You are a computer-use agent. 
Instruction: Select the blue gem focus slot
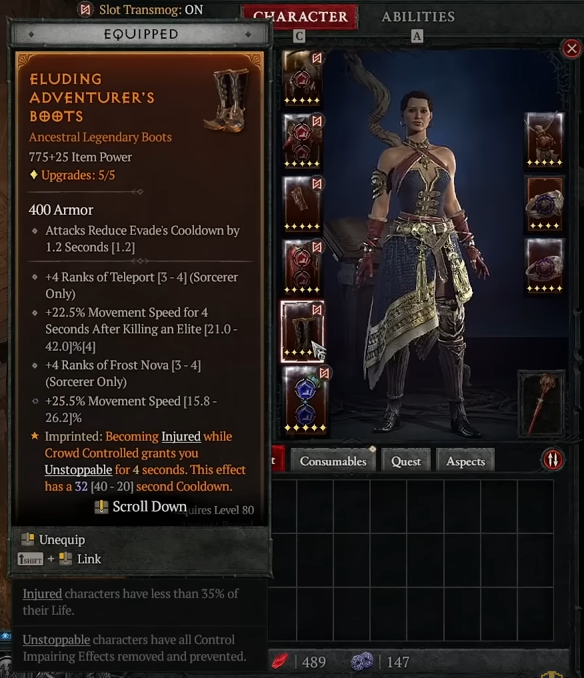(x=305, y=400)
